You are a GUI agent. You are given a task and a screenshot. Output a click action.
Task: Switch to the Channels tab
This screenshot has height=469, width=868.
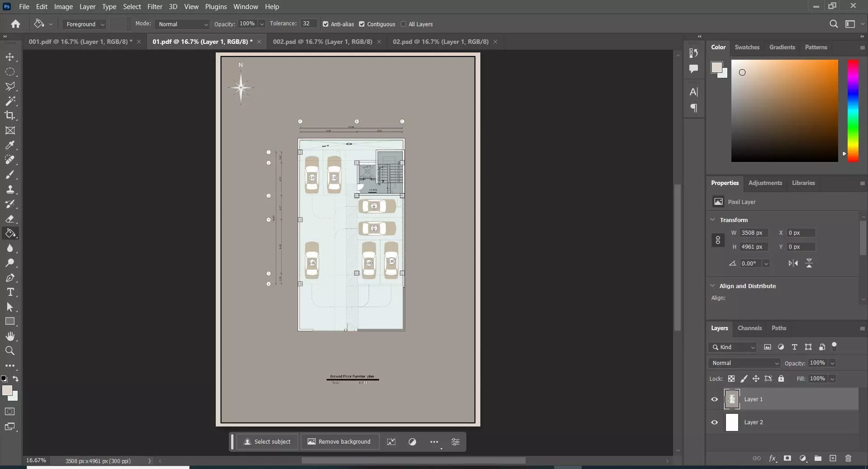pyautogui.click(x=749, y=328)
